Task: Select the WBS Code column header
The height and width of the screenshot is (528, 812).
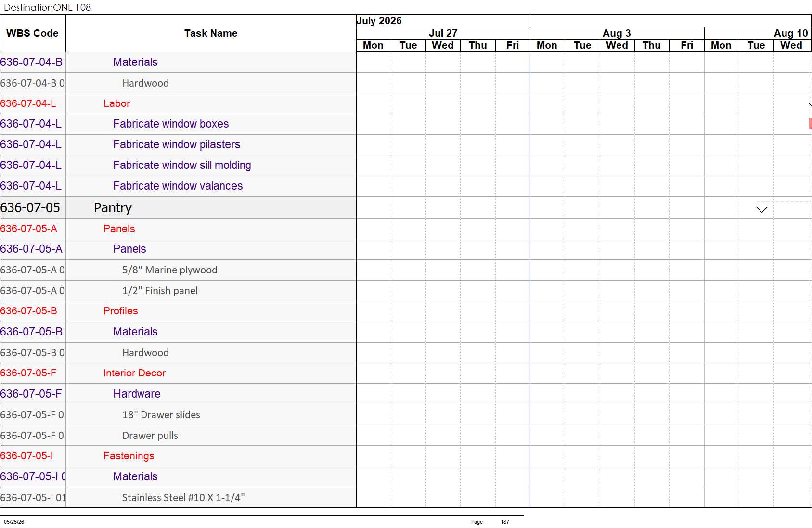Action: [32, 33]
